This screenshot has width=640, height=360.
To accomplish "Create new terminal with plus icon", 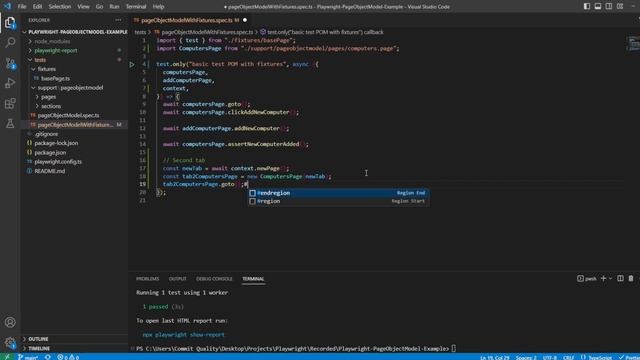I will coord(604,278).
